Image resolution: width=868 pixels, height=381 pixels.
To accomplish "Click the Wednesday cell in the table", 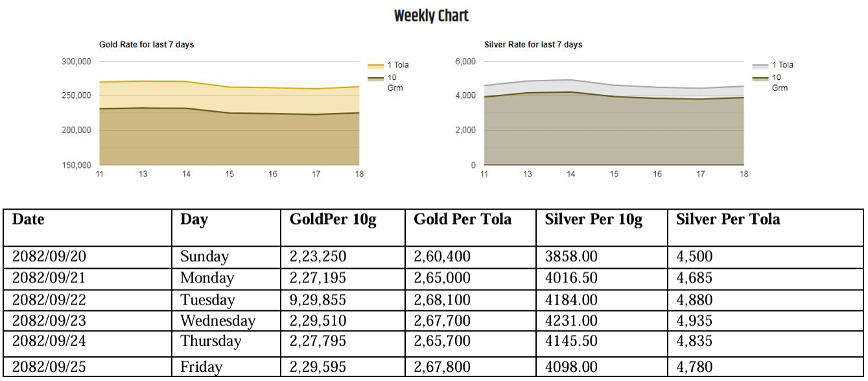I will click(x=218, y=321).
